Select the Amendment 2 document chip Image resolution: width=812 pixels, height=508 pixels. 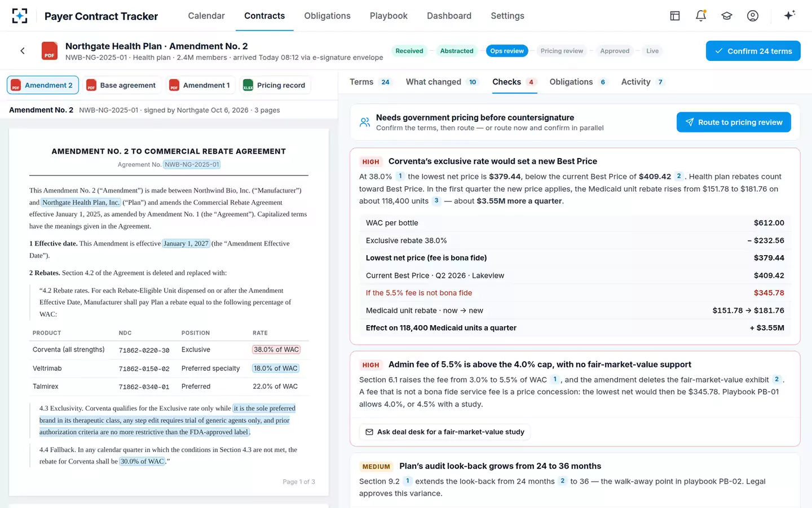click(x=43, y=85)
